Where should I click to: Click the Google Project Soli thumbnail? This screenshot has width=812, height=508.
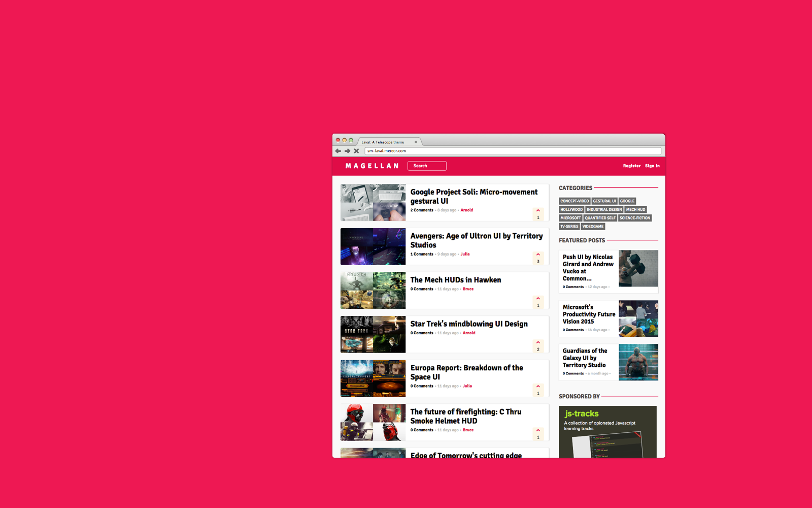[x=373, y=203]
